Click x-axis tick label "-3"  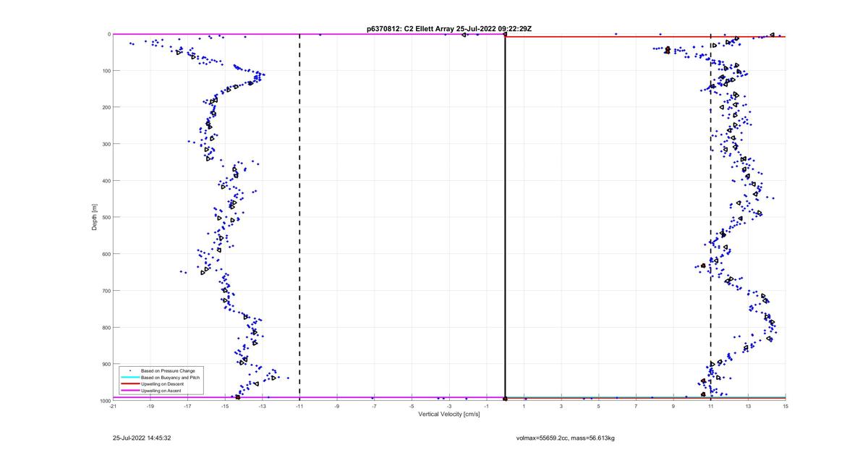tap(449, 407)
